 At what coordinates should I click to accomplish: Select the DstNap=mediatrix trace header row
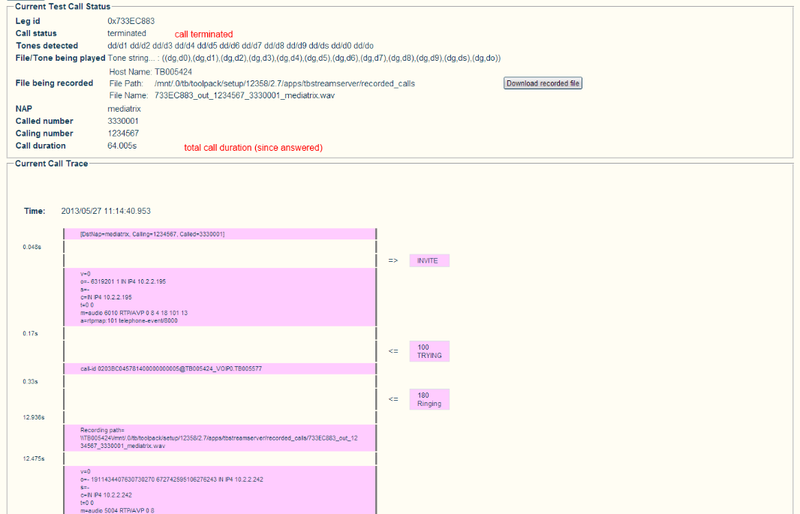pyautogui.click(x=220, y=234)
